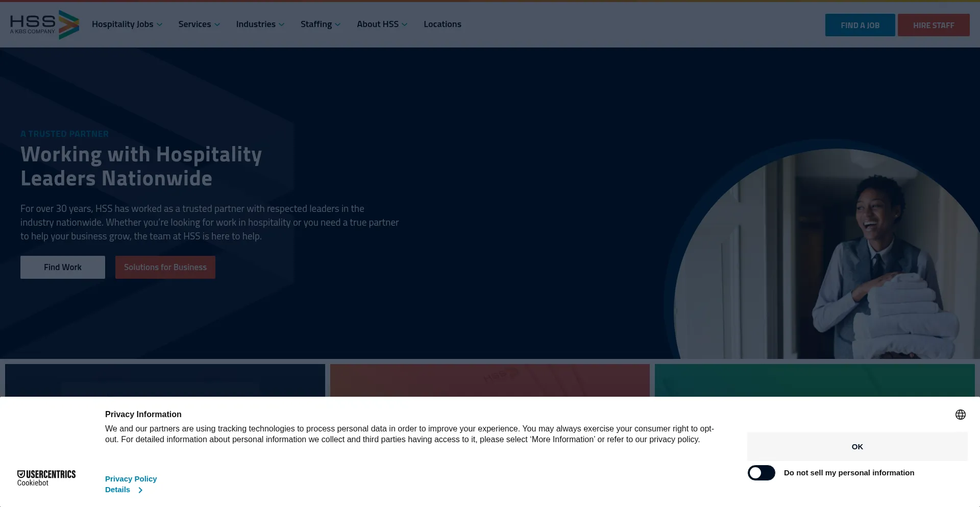Select Solutions for Business button
980x507 pixels.
pos(165,267)
